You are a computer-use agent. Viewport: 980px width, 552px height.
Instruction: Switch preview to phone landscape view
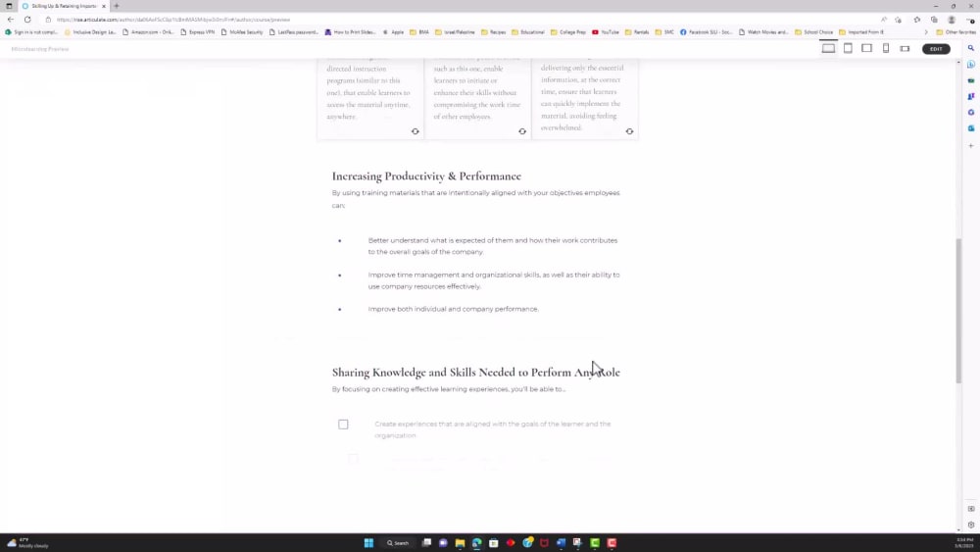pos(905,48)
